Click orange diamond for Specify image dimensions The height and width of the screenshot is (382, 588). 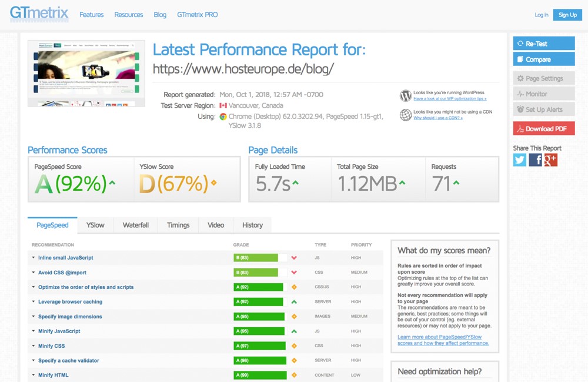click(x=294, y=316)
